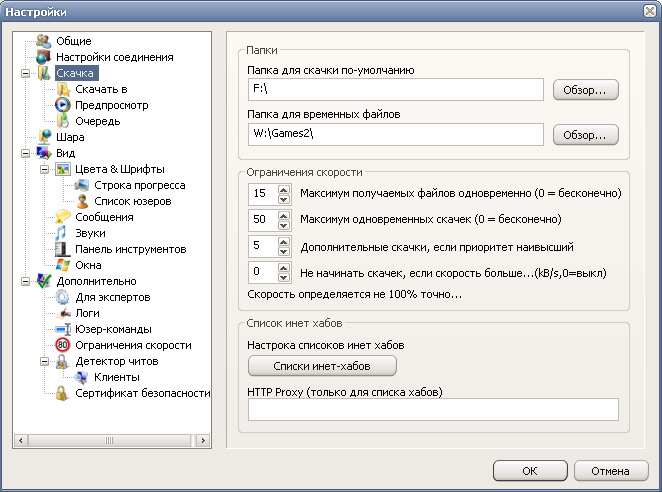Collapse the Цвета & Шрифты branch
Screen dimensions: 662x492
[44, 169]
